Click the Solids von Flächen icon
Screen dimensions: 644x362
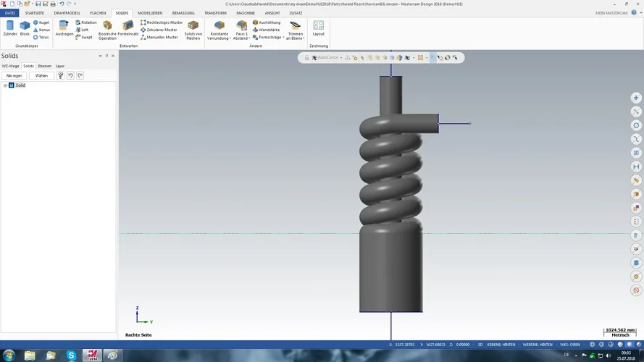point(193,29)
